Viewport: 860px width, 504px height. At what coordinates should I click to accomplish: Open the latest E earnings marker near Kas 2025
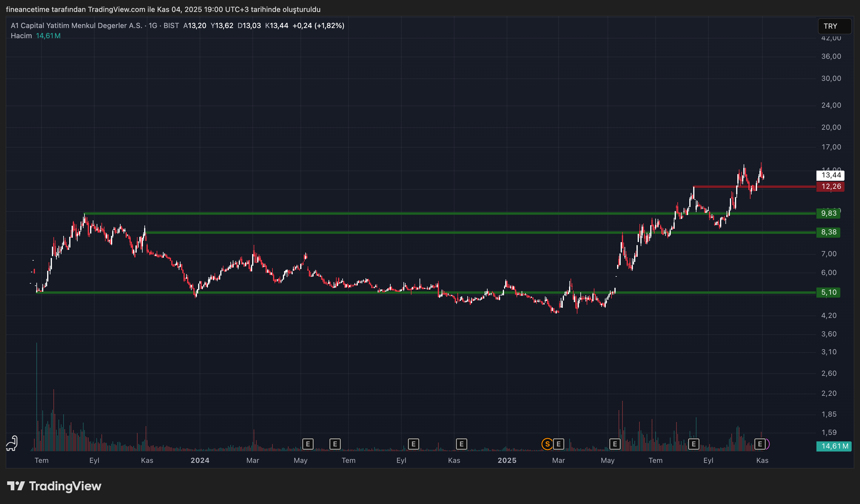[760, 444]
